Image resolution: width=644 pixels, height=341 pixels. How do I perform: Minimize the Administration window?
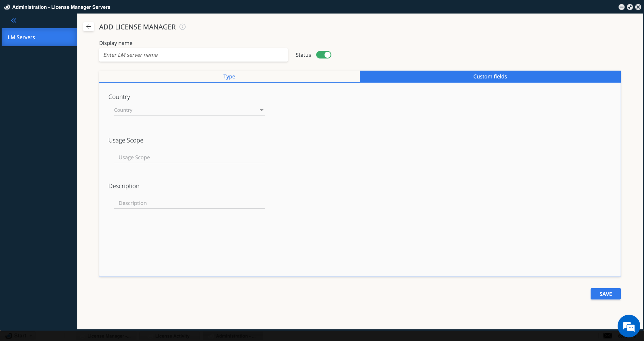pyautogui.click(x=621, y=7)
